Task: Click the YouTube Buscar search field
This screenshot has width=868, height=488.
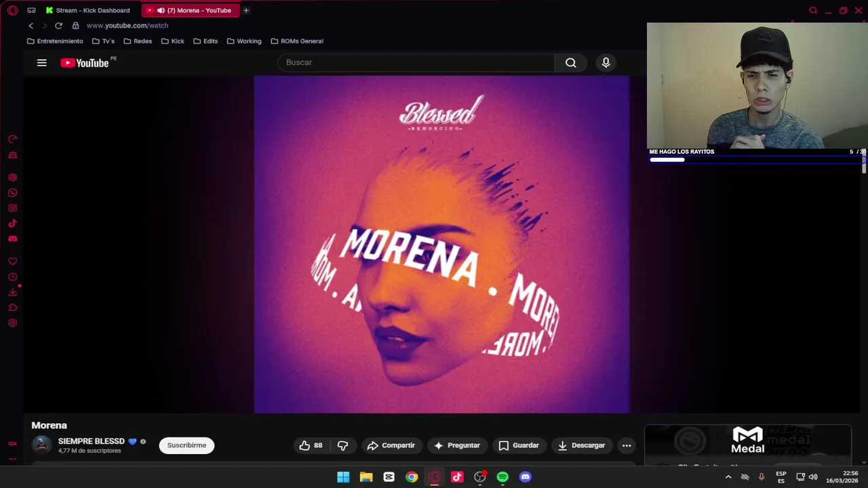Action: [416, 62]
